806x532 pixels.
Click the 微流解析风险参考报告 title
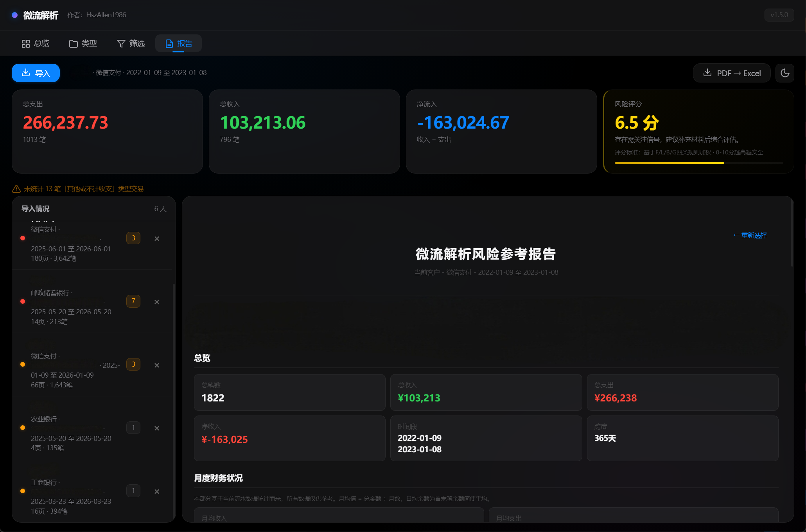[x=486, y=254]
